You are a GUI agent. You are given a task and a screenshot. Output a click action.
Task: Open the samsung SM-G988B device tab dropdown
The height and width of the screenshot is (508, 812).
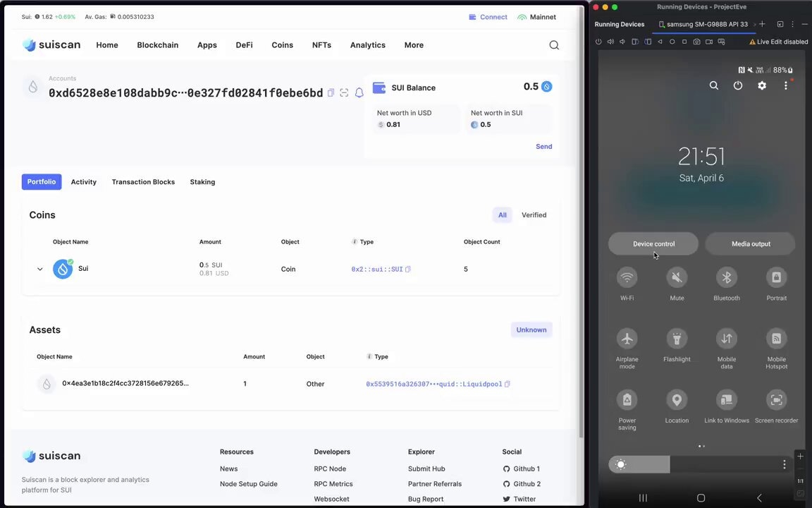click(705, 23)
